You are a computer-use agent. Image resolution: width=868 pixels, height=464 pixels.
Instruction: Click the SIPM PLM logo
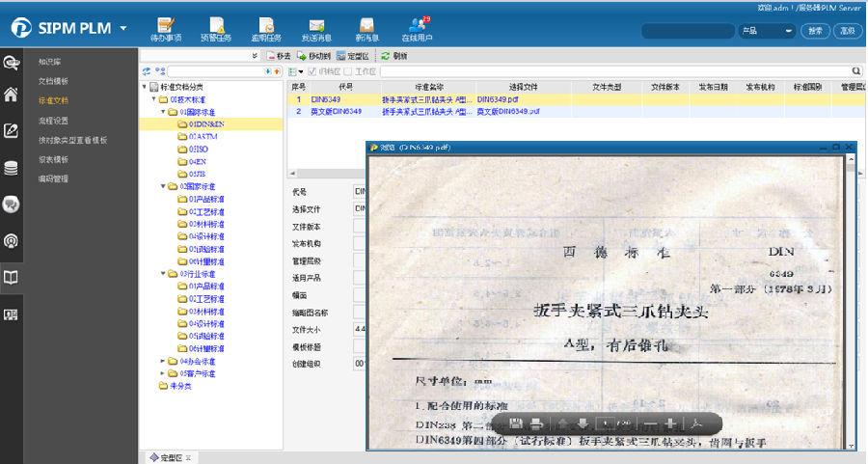coord(61,28)
